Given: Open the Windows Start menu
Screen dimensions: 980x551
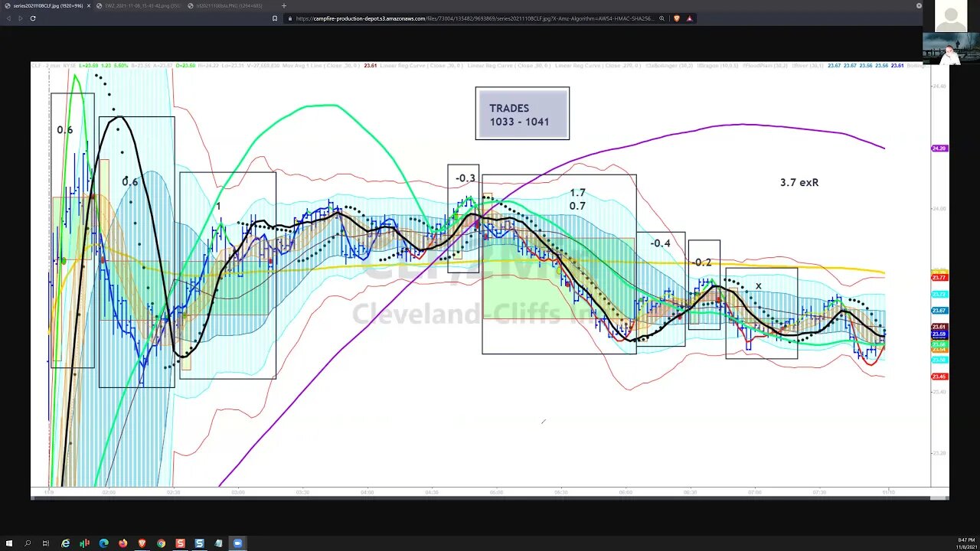Looking at the screenshot, I should coord(8,543).
